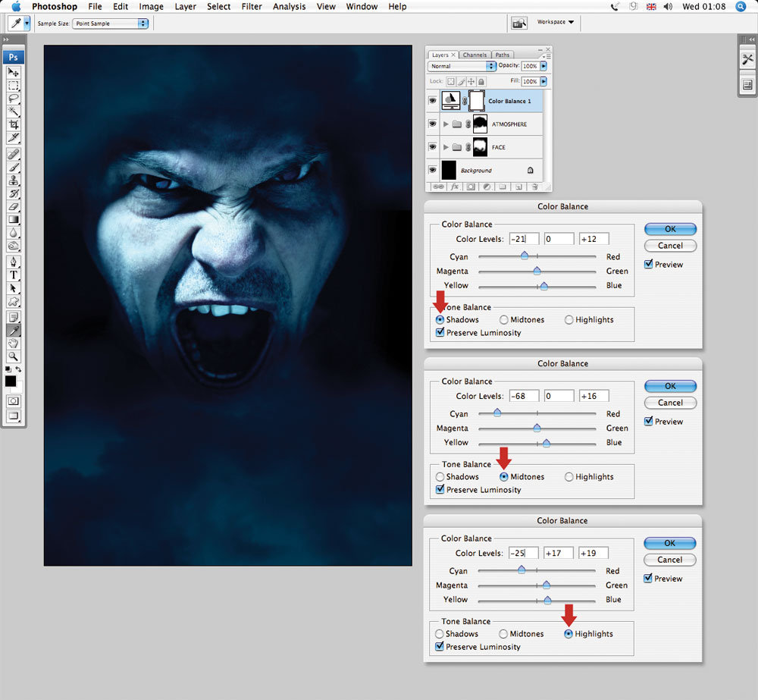The image size is (758, 700).
Task: Select the Type tool
Action: (14, 275)
